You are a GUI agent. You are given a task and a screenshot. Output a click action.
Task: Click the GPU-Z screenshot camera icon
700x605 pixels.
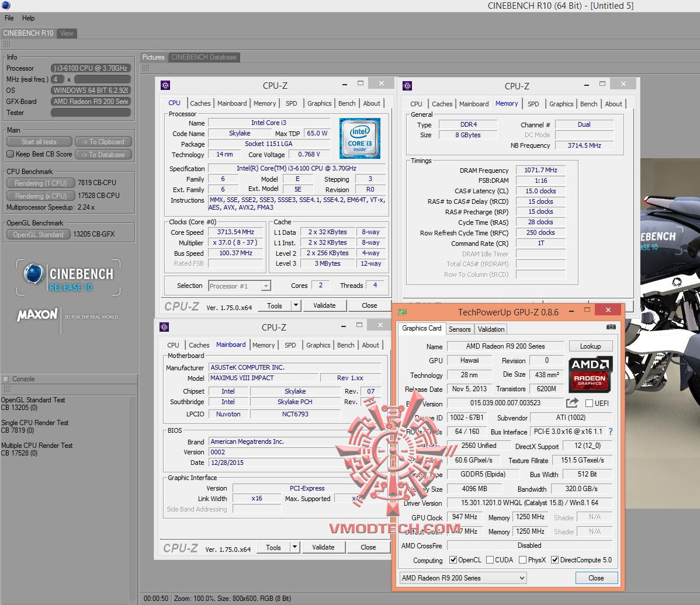point(611,328)
